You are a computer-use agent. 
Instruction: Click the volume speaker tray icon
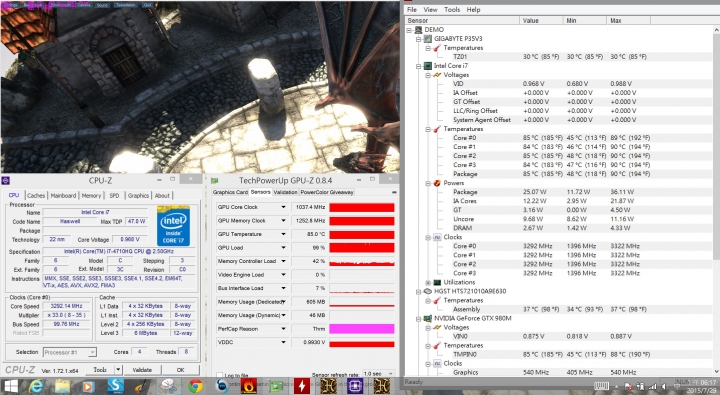(664, 387)
